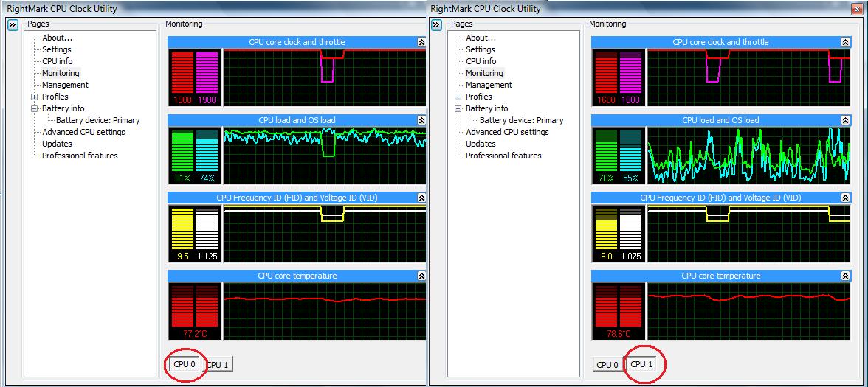This screenshot has height=387, width=868.
Task: Open Updates page in right window
Action: click(480, 144)
